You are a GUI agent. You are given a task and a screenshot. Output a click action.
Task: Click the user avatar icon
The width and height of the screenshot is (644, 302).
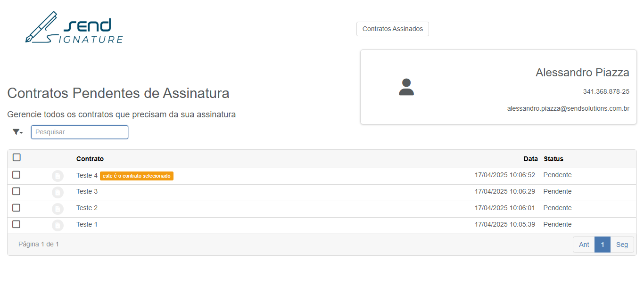(x=406, y=87)
